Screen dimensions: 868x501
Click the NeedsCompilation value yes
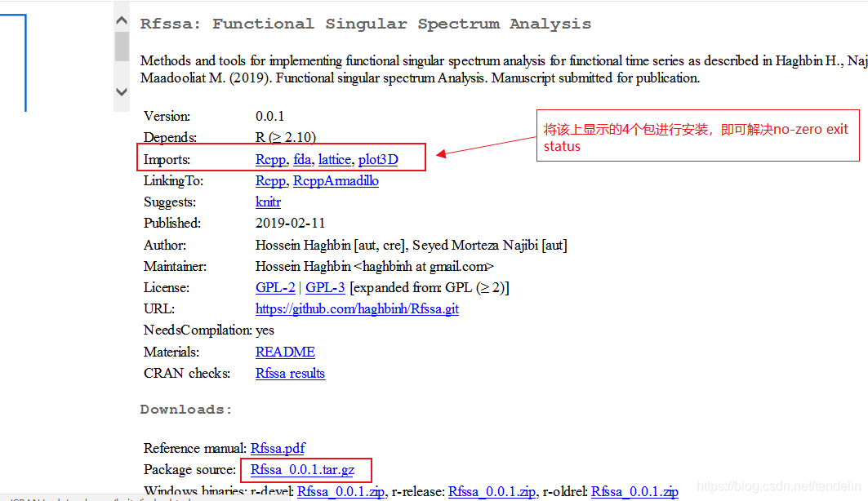point(265,330)
